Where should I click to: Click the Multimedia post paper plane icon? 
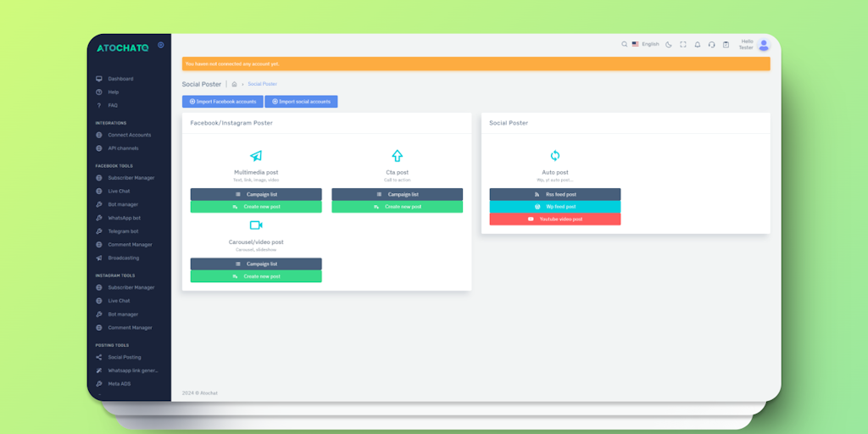pos(256,156)
